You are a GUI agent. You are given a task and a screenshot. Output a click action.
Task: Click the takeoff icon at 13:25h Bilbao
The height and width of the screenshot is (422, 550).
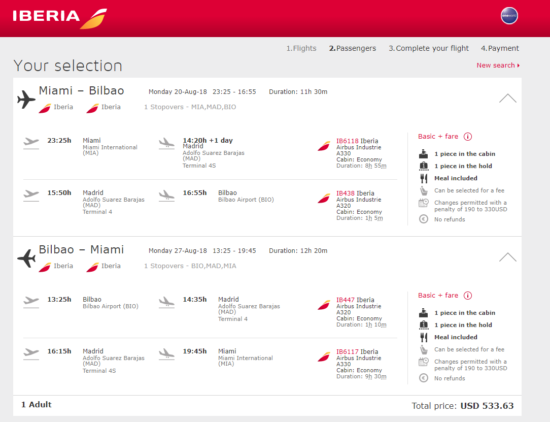click(31, 302)
